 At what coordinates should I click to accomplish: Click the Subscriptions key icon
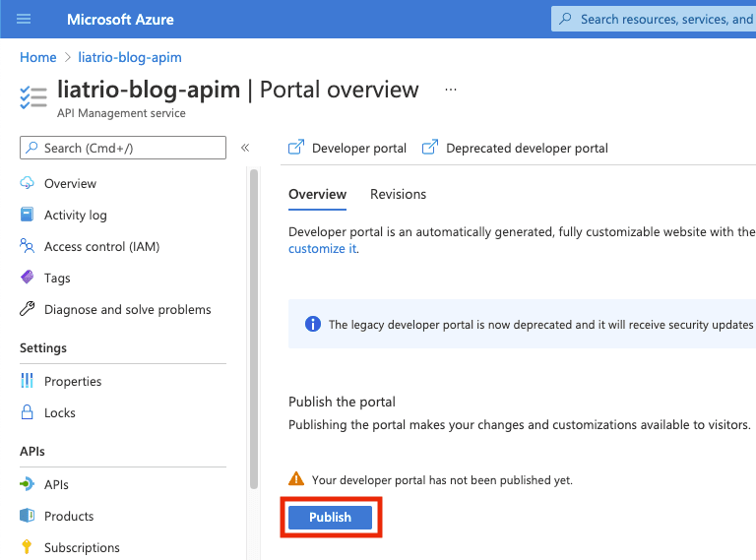[x=27, y=546]
